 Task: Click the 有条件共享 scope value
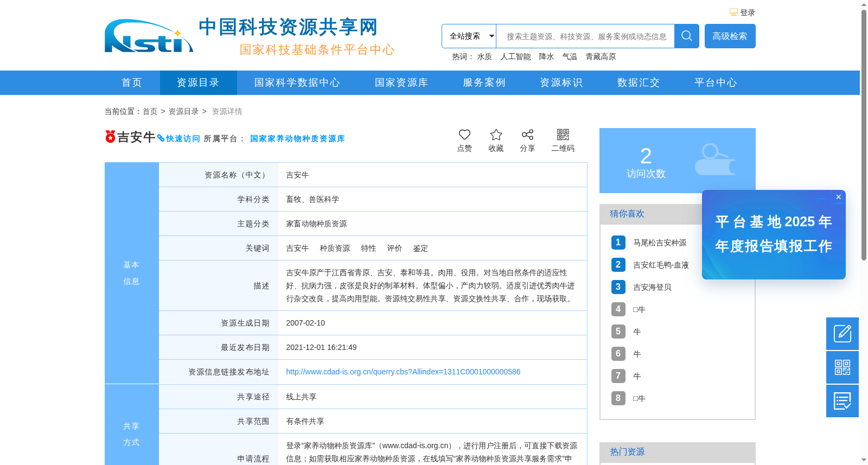pyautogui.click(x=305, y=421)
